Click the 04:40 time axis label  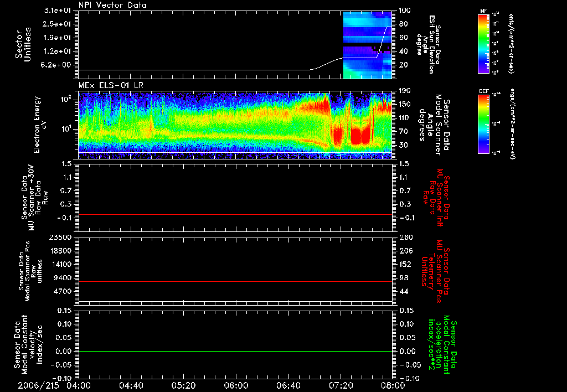(x=131, y=385)
